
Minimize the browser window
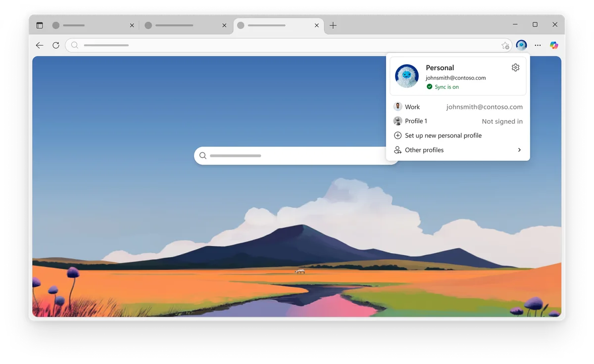click(x=515, y=25)
